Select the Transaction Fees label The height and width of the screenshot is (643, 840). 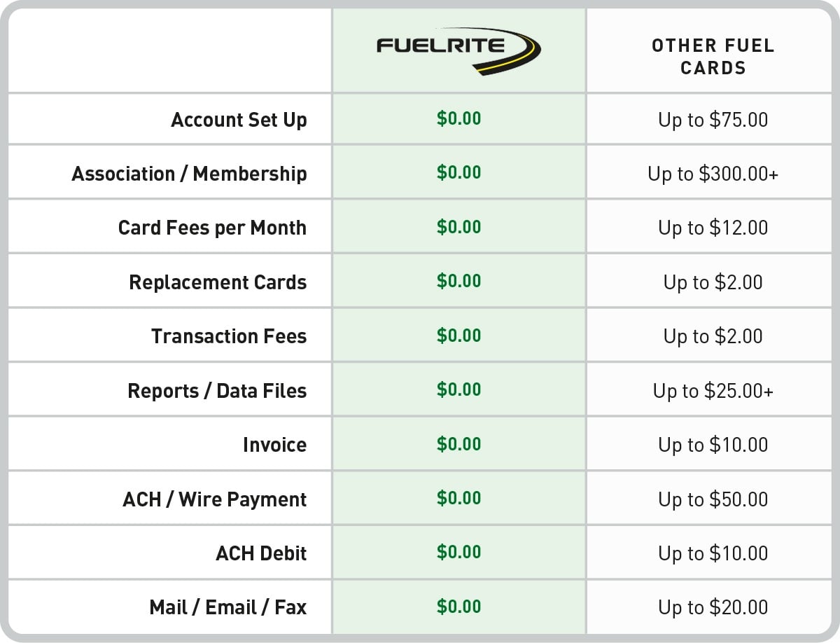pos(229,336)
